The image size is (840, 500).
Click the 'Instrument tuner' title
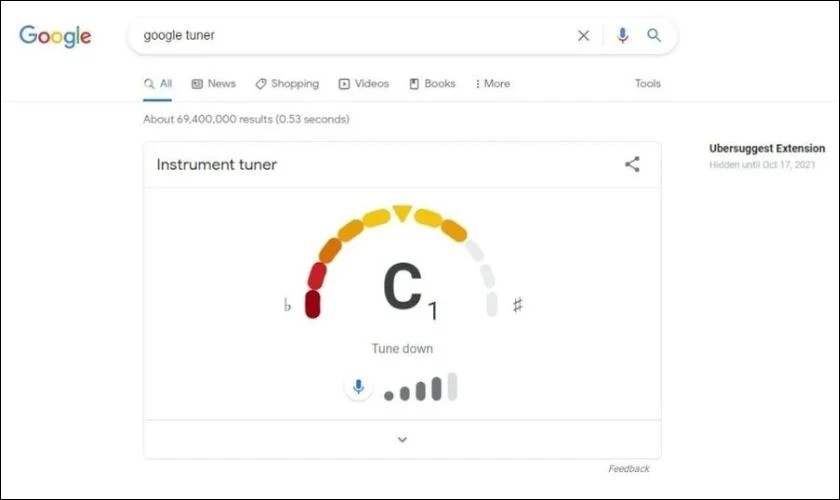click(216, 165)
